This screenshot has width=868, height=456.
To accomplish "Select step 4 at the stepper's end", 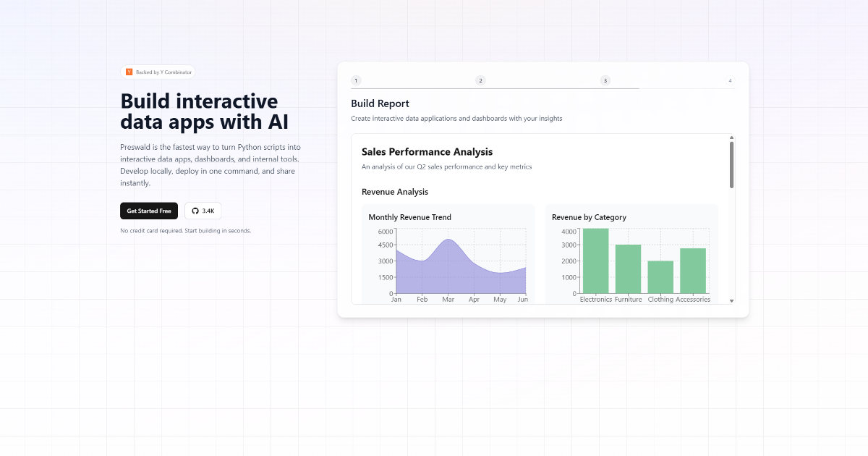I will click(x=730, y=80).
